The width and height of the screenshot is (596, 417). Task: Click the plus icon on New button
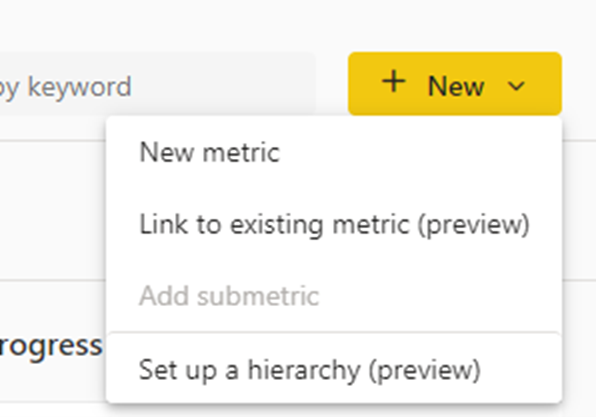(393, 81)
